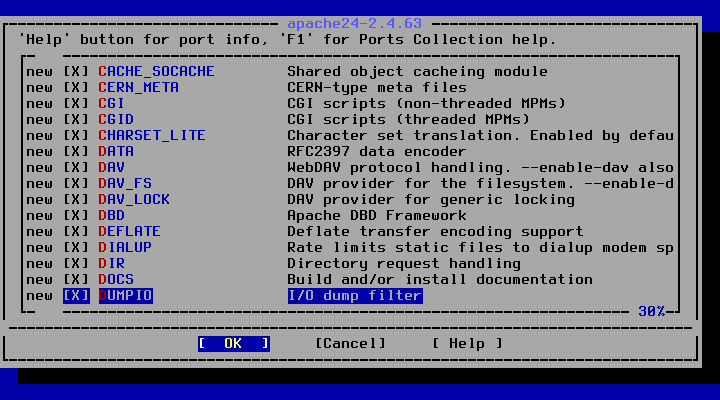Click 'RFC2397 data encoder' description
Screen dimensions: 720x400
(377, 152)
